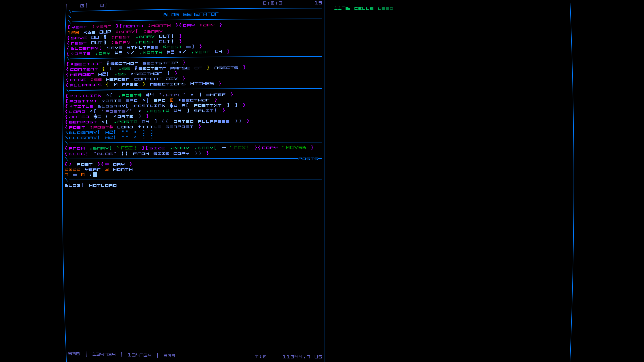The image size is (644, 362).
Task: Click the SECTSTRIP word
Action: tap(160, 63)
